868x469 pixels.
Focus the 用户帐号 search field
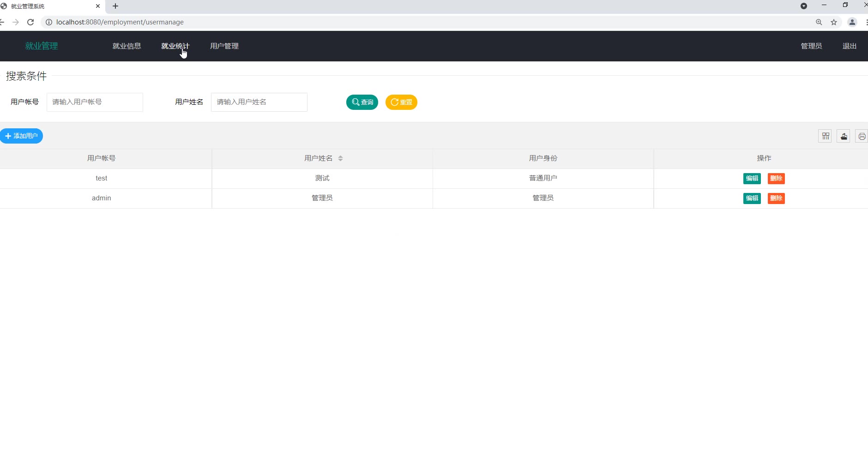tap(95, 102)
